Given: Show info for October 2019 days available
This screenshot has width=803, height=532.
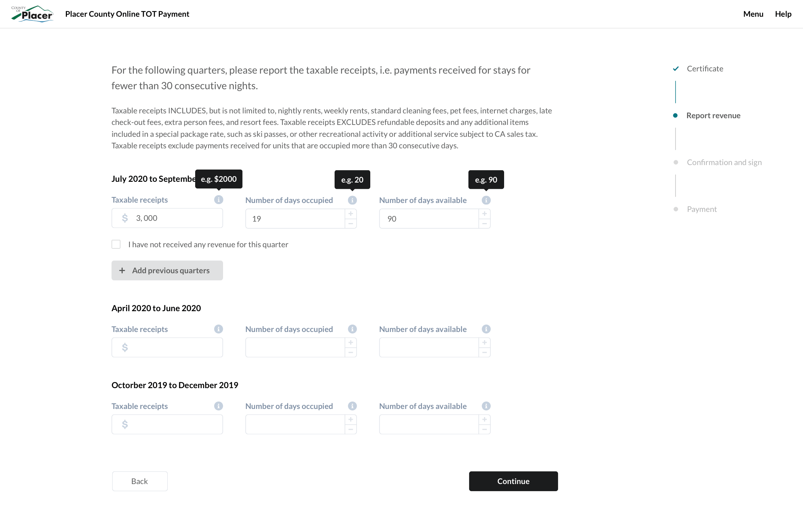Looking at the screenshot, I should (486, 406).
